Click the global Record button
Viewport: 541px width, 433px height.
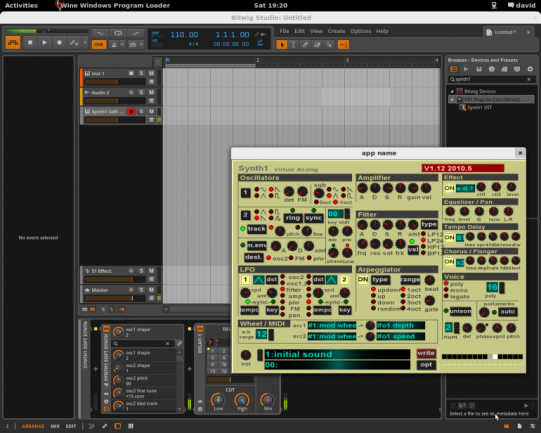[59, 43]
